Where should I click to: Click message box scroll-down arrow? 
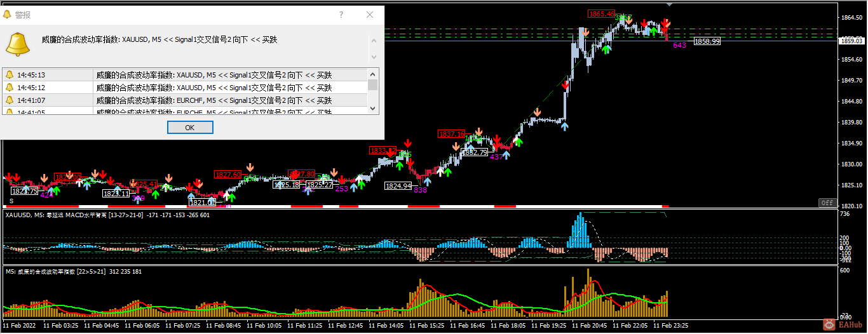coord(374,57)
